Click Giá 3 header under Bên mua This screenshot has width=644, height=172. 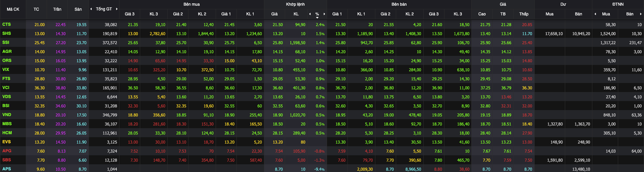pyautogui.click(x=129, y=14)
